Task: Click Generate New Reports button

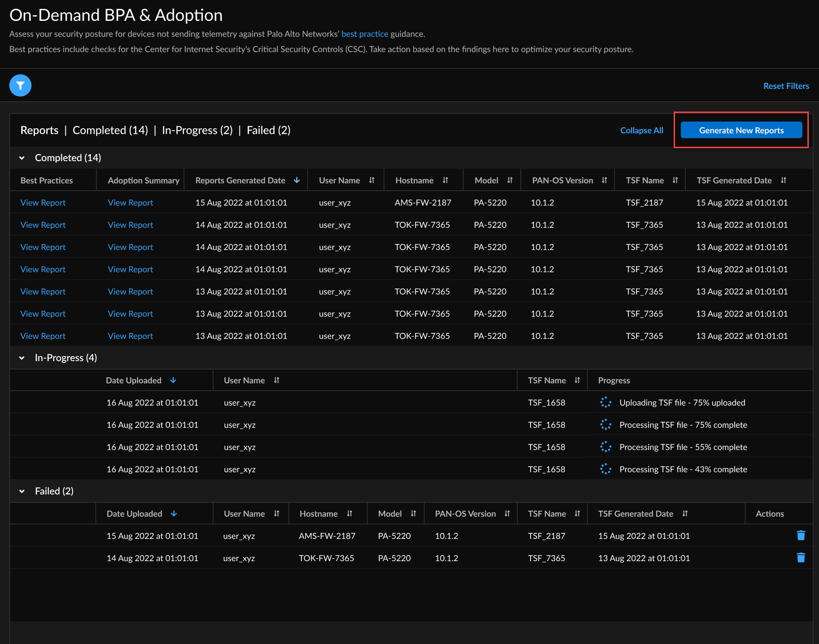Action: click(x=741, y=131)
